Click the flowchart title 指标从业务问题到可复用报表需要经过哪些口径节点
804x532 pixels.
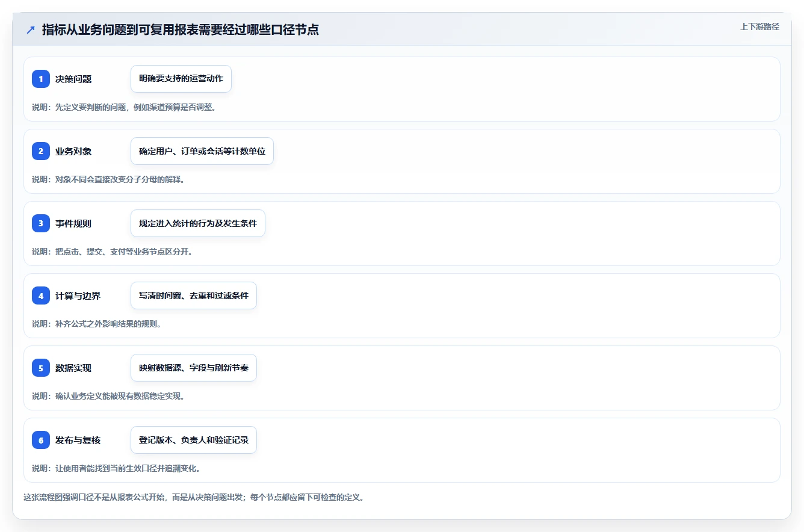pyautogui.click(x=181, y=29)
